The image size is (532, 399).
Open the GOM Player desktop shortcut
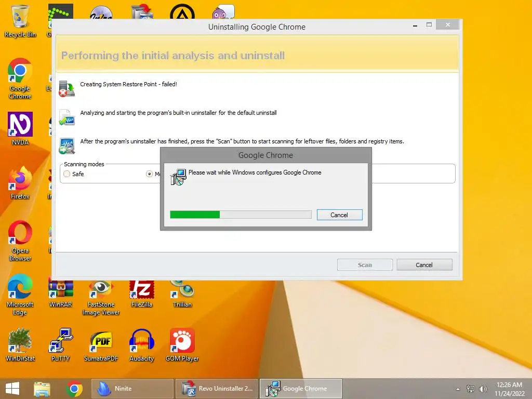point(182,345)
